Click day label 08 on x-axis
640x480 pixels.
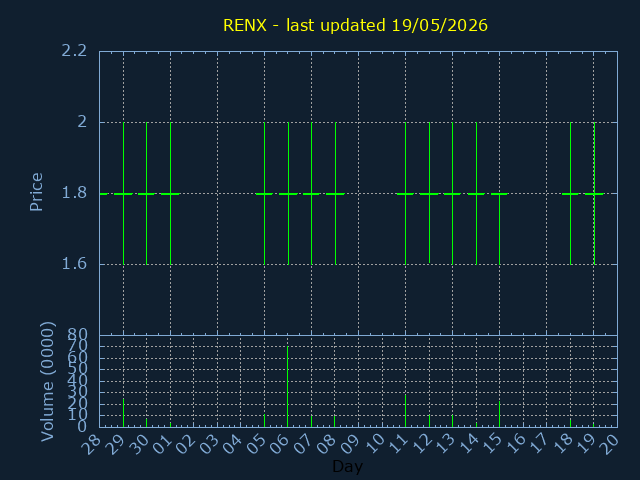coord(326,444)
